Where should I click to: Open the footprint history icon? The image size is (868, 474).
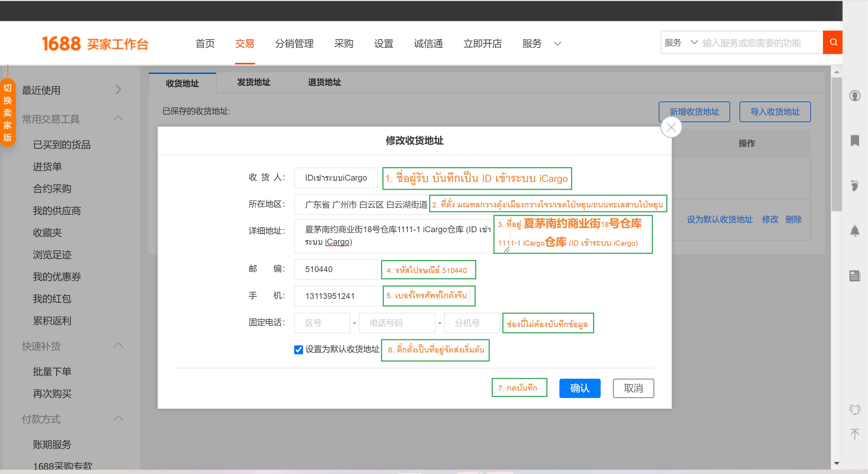pos(855,185)
